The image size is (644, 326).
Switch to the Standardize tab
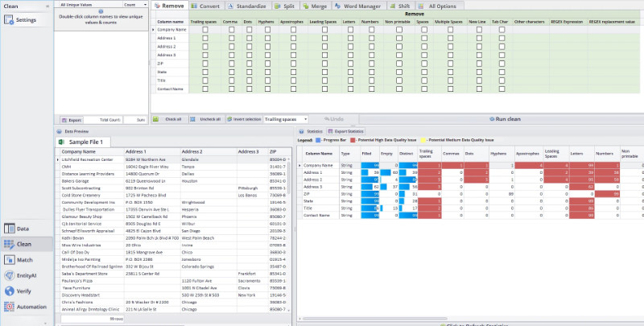[248, 6]
